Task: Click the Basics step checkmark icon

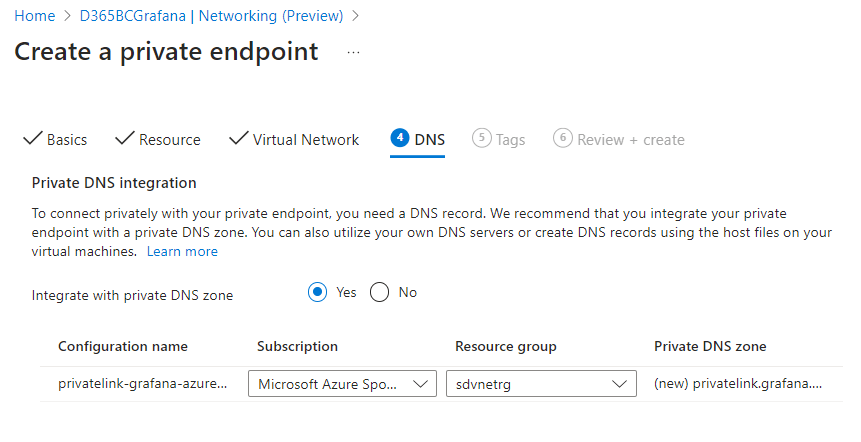Action: pyautogui.click(x=32, y=139)
